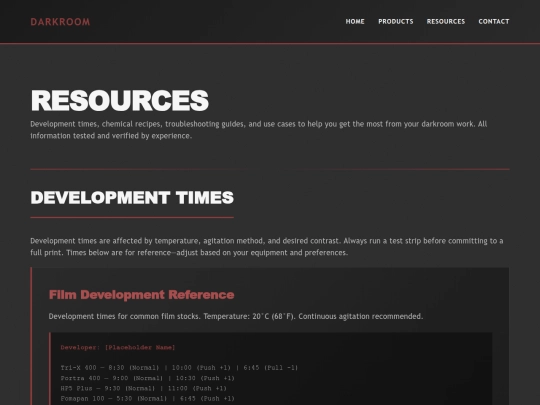
Task: Click the Developer: [Placeholder Name] line
Action: tap(118, 347)
